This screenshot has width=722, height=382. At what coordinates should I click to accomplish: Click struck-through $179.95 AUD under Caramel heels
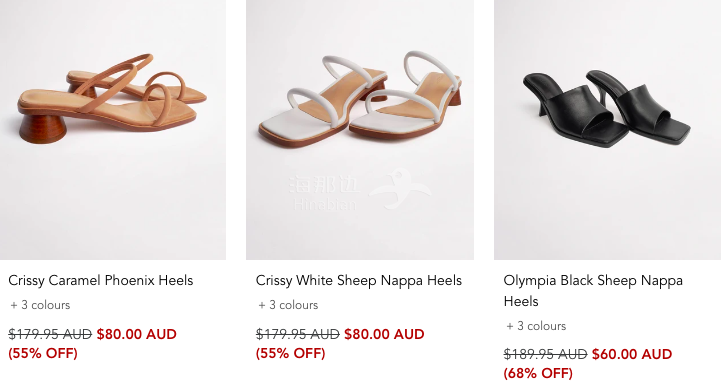[x=50, y=334]
